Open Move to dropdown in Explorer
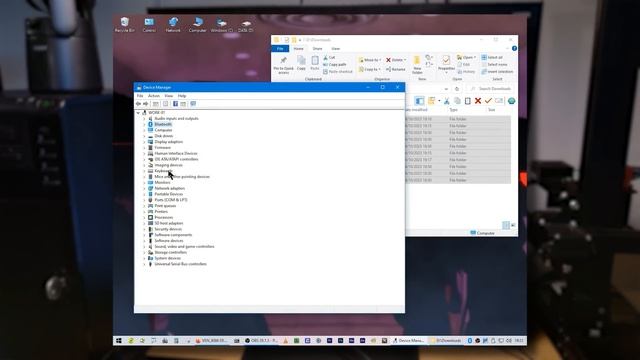Viewport: 640px width, 360px height. pos(370,60)
